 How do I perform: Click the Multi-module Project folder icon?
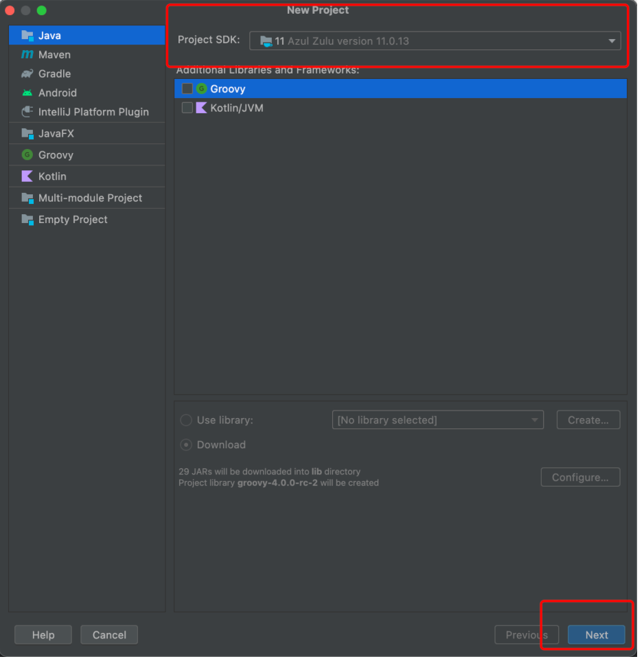click(27, 199)
